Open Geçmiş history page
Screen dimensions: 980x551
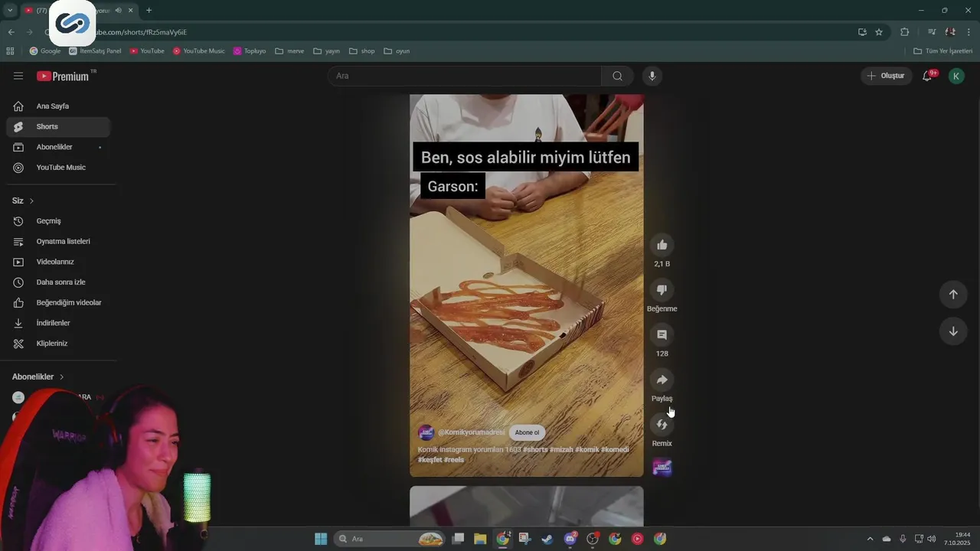tap(58, 221)
